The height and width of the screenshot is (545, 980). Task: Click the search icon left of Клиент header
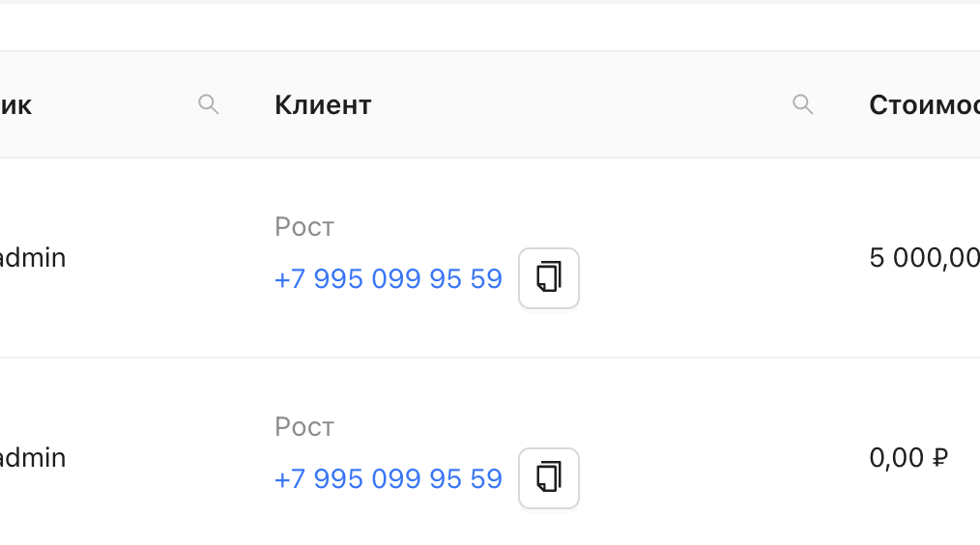coord(208,104)
